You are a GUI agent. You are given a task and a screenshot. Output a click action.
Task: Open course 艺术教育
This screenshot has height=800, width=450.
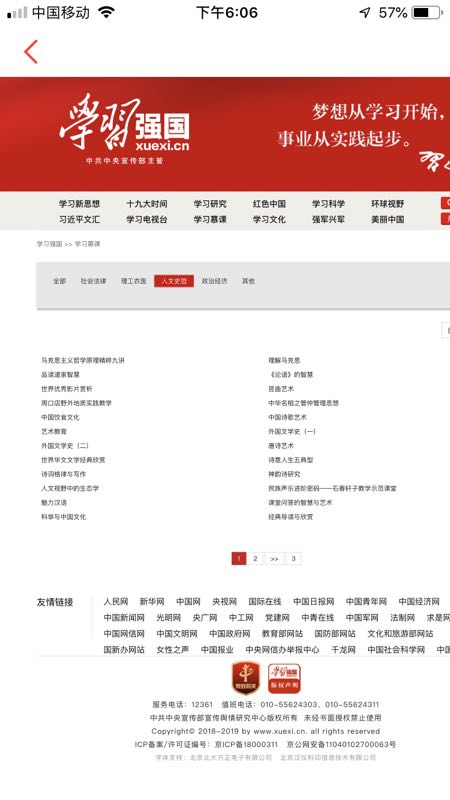pos(54,432)
